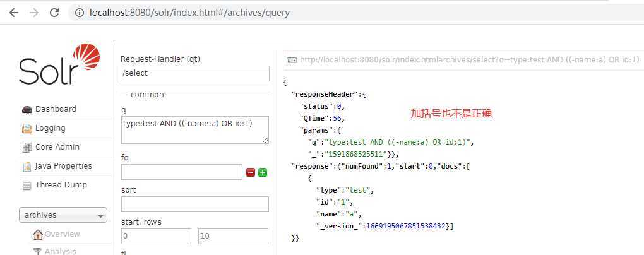
Task: Select Overview under archives core
Action: point(62,234)
